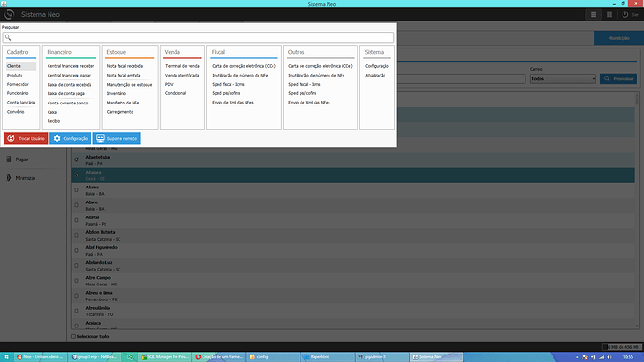Open Terminal de venda menu item
This screenshot has height=362, width=644.
[x=182, y=66]
